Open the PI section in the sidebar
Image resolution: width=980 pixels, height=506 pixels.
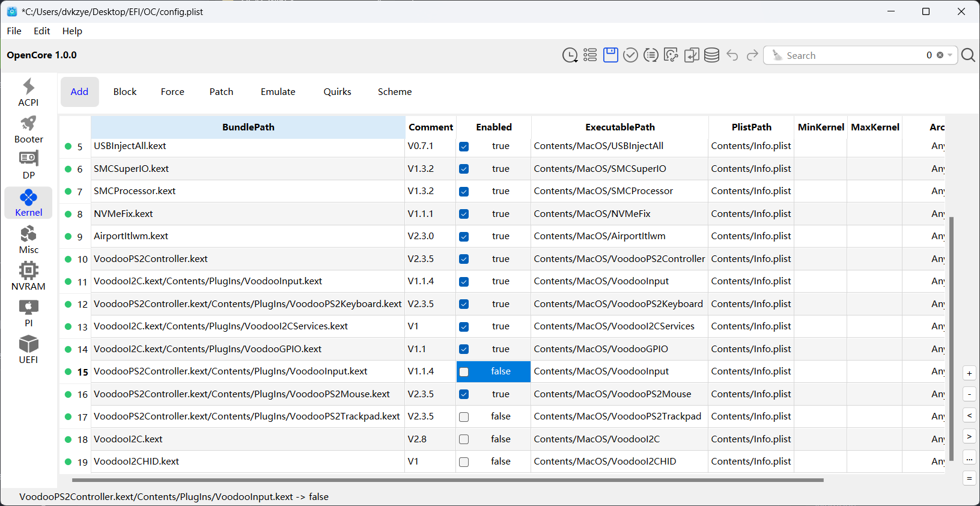pos(28,313)
